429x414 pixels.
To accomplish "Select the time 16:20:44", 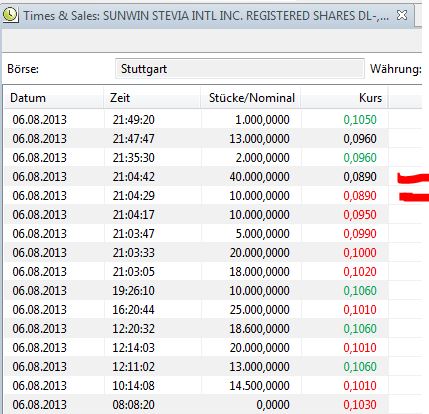I will (x=134, y=310).
